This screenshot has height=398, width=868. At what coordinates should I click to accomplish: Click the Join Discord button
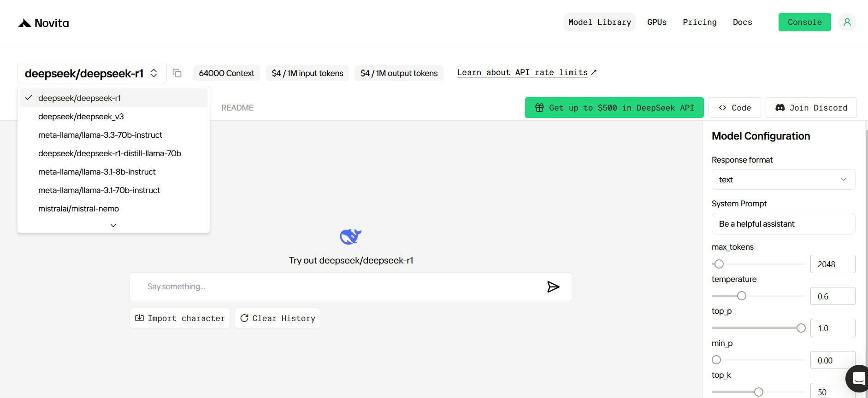click(x=811, y=108)
